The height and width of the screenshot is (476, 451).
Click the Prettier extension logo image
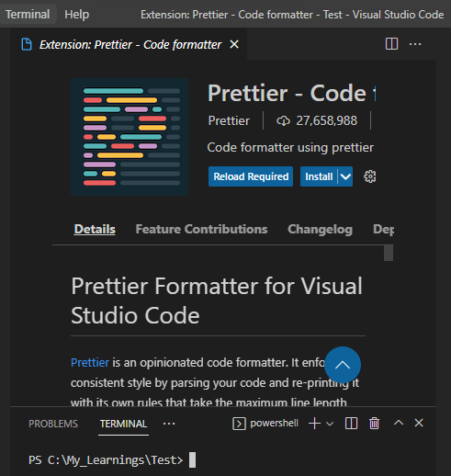point(130,137)
